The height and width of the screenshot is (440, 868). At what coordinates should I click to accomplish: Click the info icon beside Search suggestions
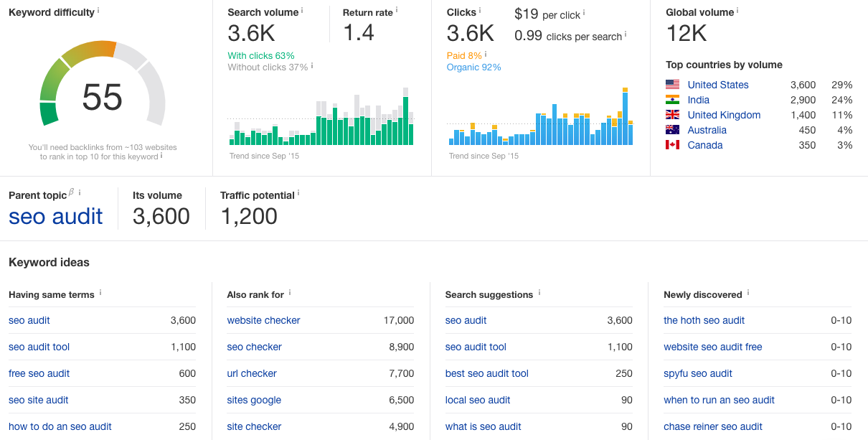tap(539, 293)
